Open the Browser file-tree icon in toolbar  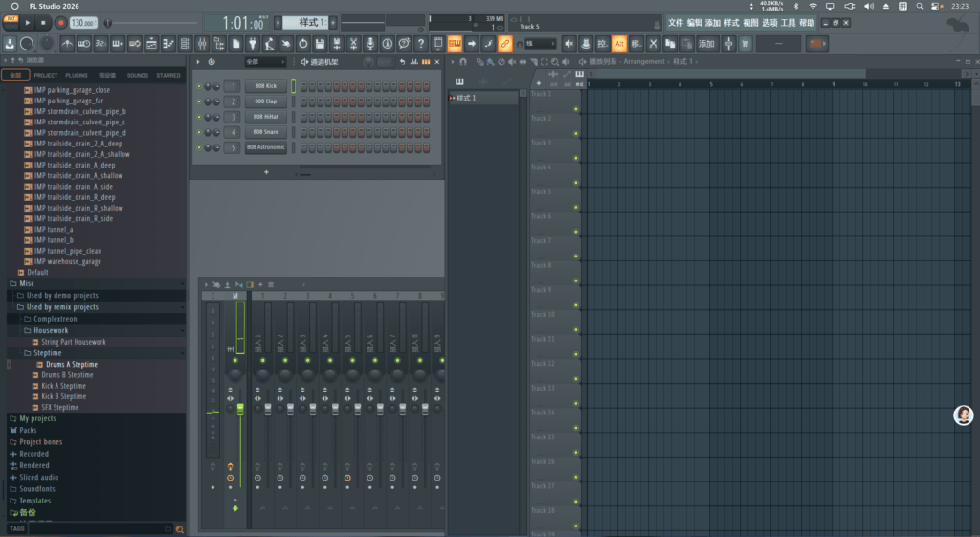219,44
